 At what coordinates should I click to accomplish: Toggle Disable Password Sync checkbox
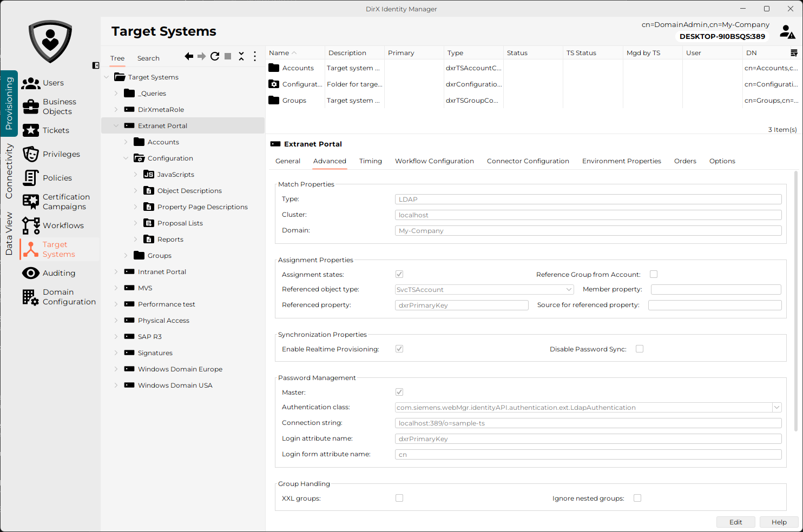pos(640,349)
